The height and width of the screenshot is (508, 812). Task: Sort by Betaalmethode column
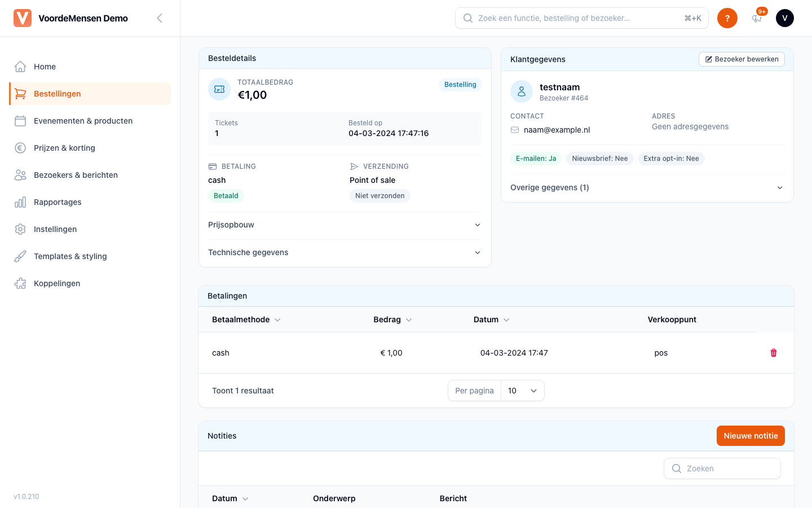click(246, 319)
